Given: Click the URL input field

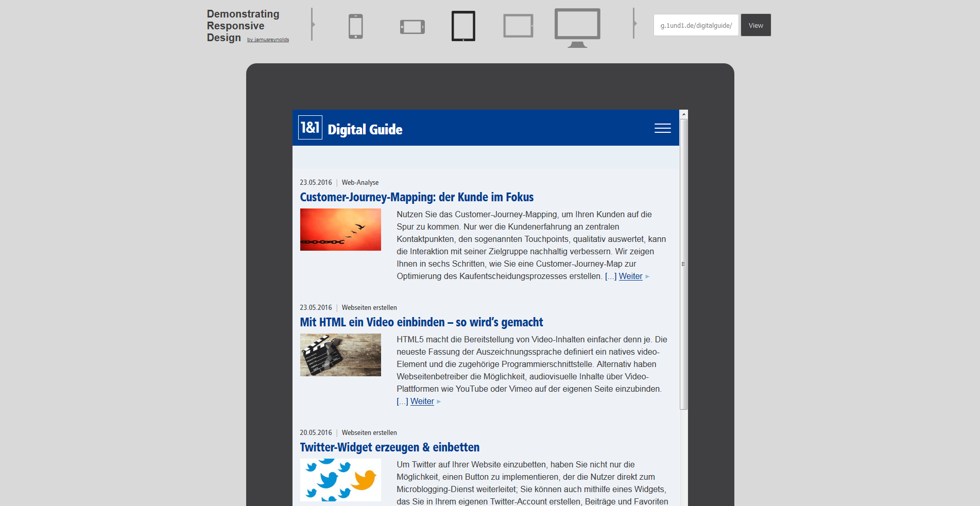Looking at the screenshot, I should [x=696, y=25].
